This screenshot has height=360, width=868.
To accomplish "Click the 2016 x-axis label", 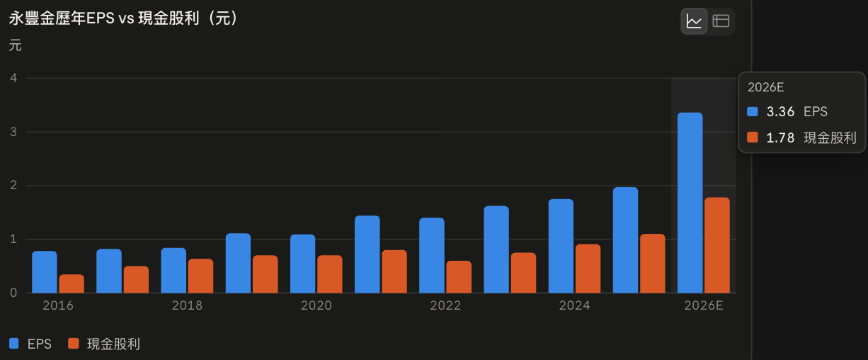I will pyautogui.click(x=58, y=305).
